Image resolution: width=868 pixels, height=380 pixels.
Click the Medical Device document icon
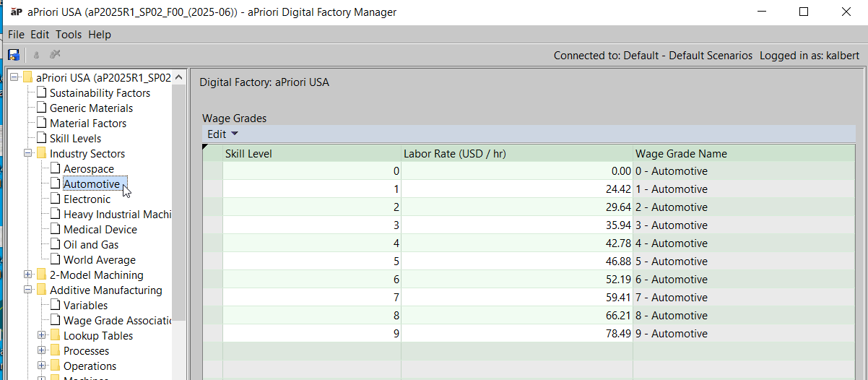pos(56,229)
